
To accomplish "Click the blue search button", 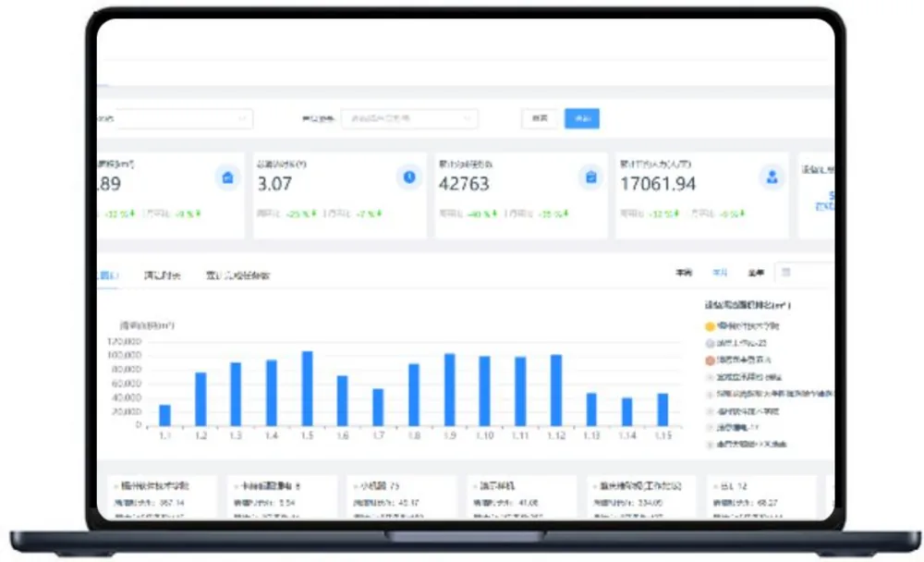I will [x=581, y=118].
